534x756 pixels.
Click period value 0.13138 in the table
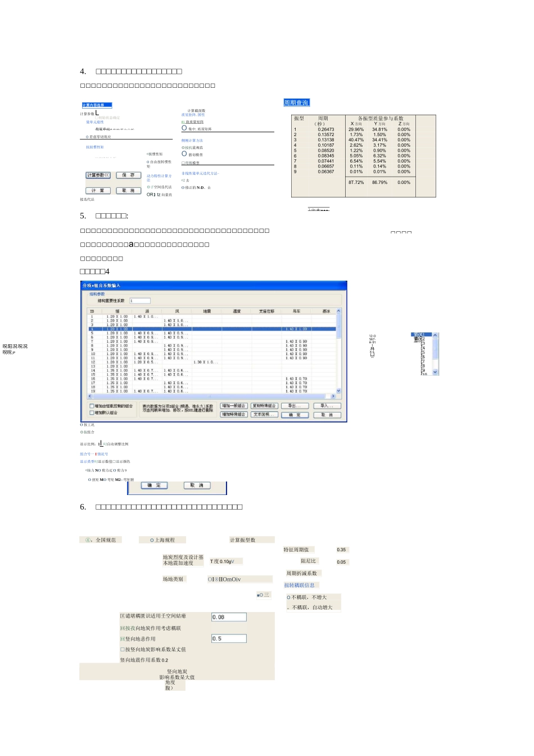pyautogui.click(x=326, y=140)
